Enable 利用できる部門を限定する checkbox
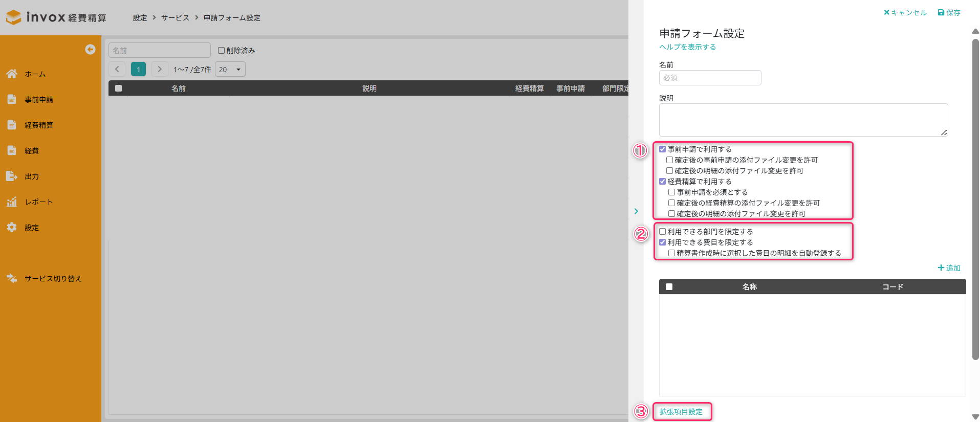Screen dimensions: 980x422 pos(663,232)
